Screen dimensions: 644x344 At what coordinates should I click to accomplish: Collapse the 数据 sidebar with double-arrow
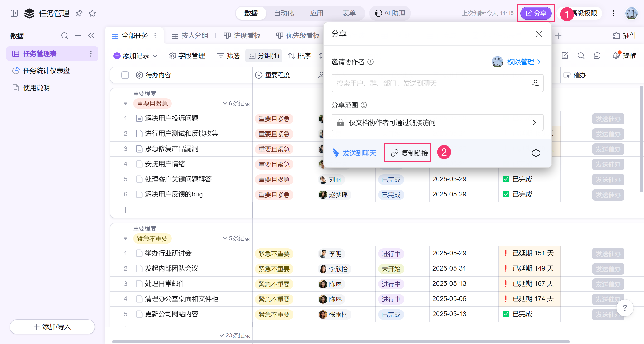click(x=92, y=36)
